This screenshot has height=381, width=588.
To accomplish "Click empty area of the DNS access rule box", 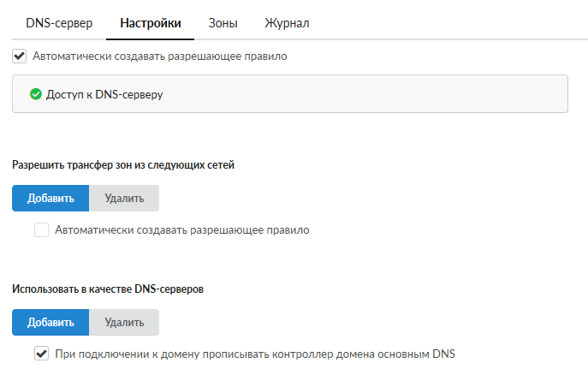I will tap(385, 94).
